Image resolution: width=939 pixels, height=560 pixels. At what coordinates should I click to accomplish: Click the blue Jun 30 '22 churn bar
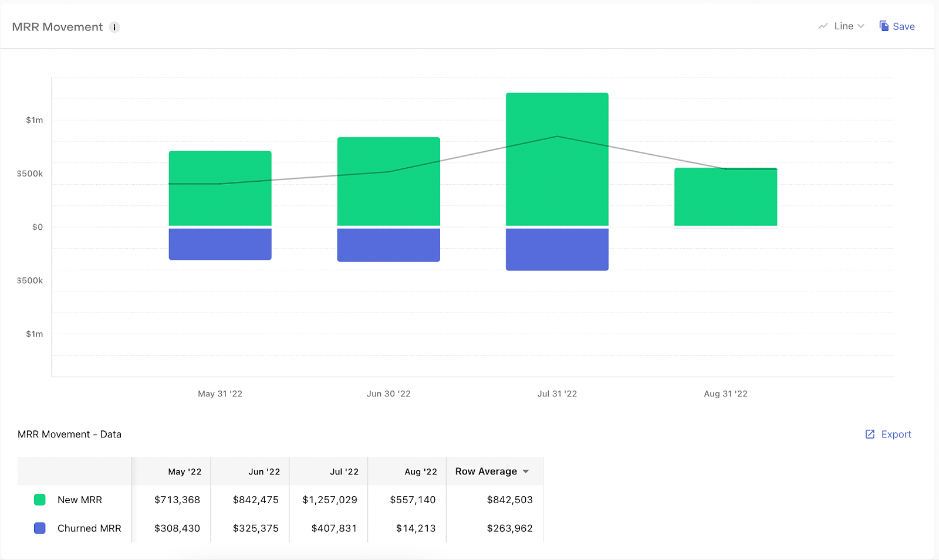point(389,245)
